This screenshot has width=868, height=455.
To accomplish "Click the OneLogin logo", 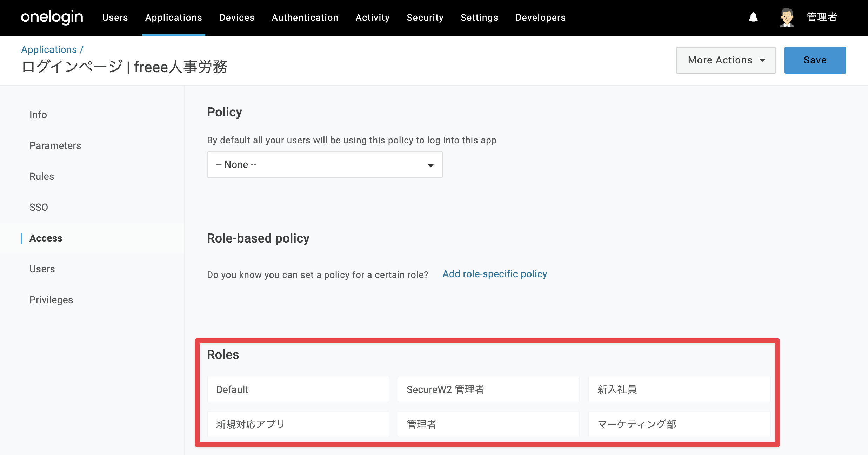I will point(52,17).
